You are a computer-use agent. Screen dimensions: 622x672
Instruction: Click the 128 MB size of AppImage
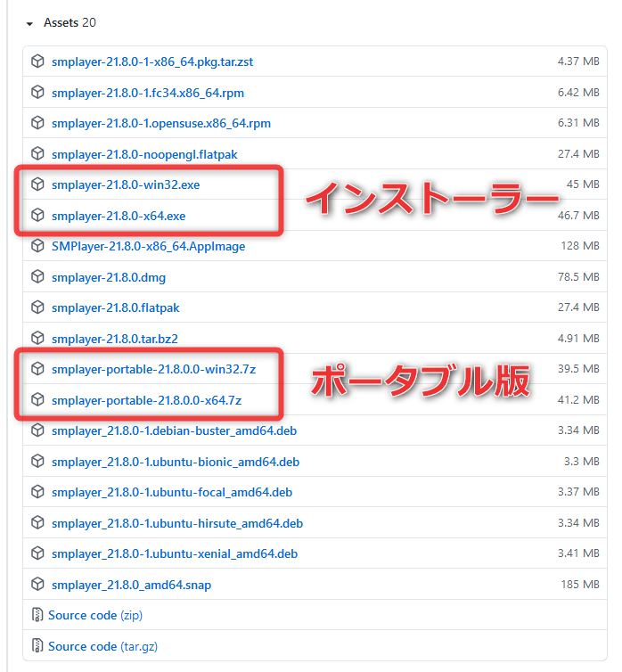click(x=580, y=246)
